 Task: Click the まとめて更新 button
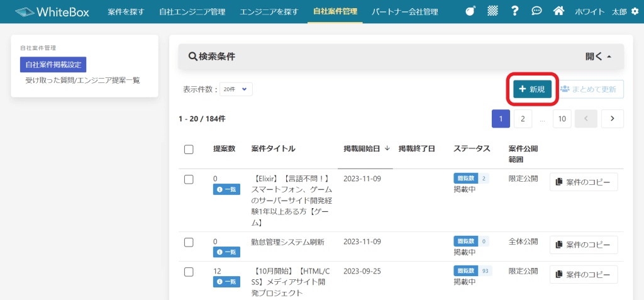(x=591, y=89)
